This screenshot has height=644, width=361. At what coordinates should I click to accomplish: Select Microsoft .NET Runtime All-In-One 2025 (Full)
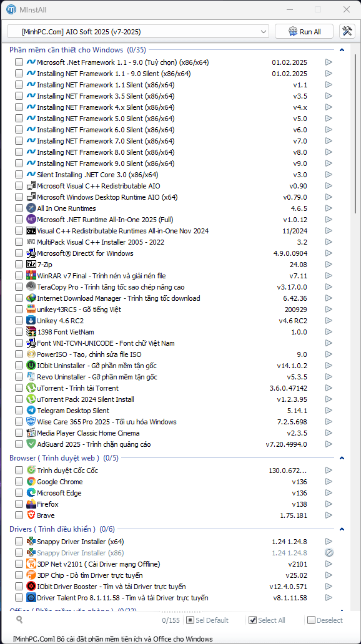click(x=106, y=220)
